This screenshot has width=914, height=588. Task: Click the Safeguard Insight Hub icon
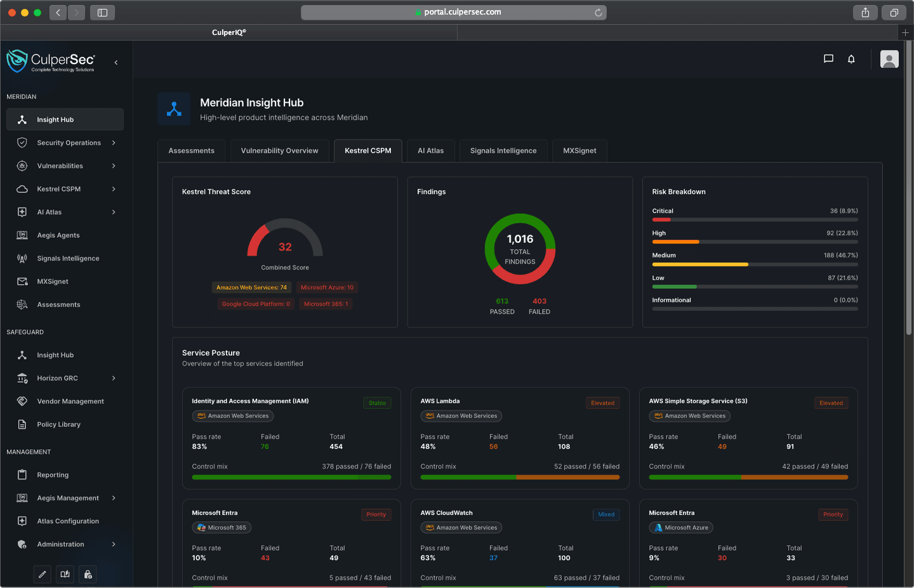click(x=22, y=355)
